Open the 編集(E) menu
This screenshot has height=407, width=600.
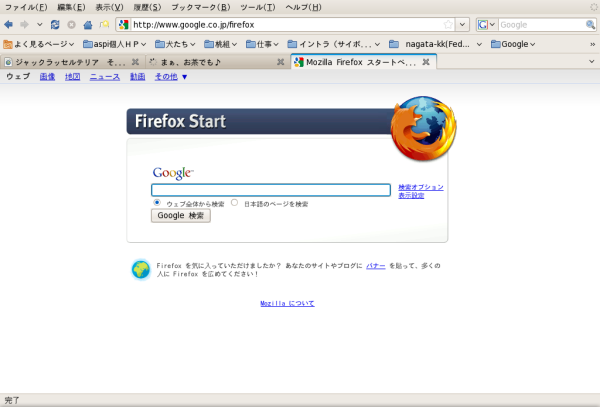pyautogui.click(x=71, y=7)
